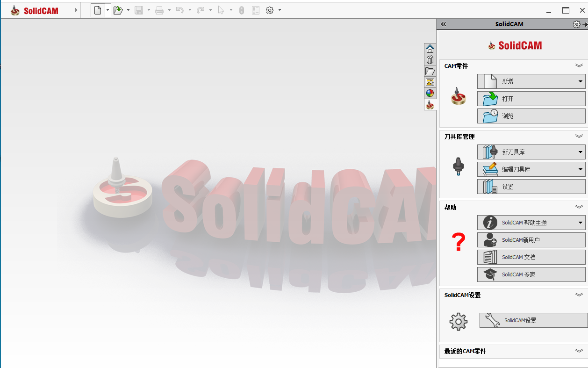Click the New document icon in toolbar

(98, 10)
